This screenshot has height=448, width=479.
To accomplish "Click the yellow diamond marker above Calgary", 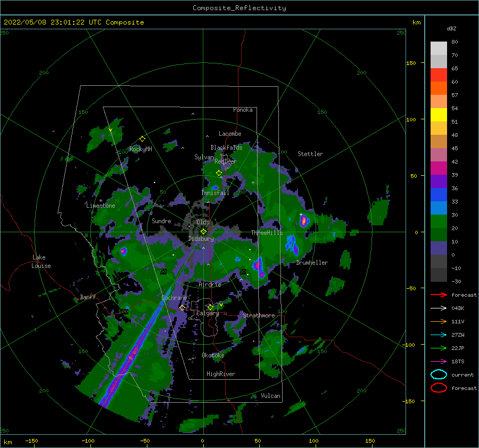I will tap(210, 307).
